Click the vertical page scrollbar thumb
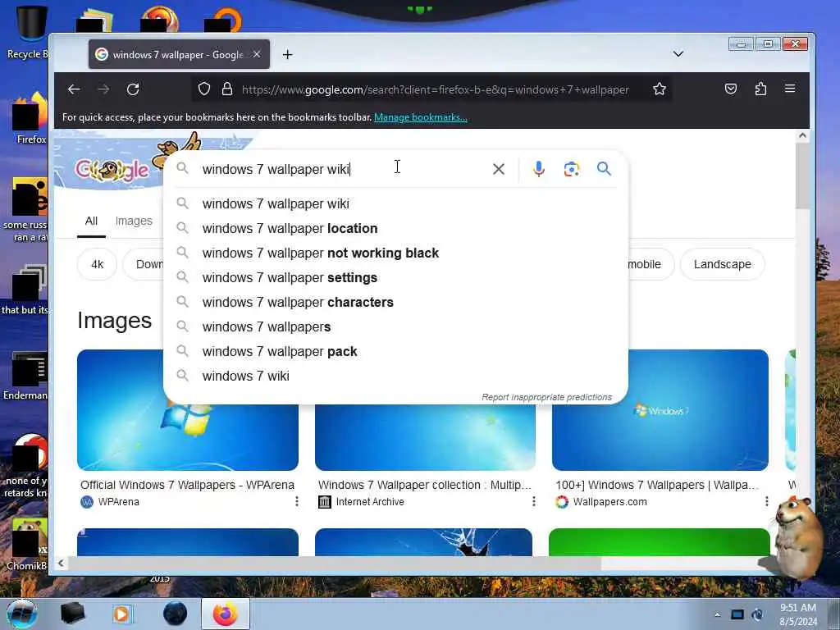This screenshot has width=840, height=630. pos(802,176)
